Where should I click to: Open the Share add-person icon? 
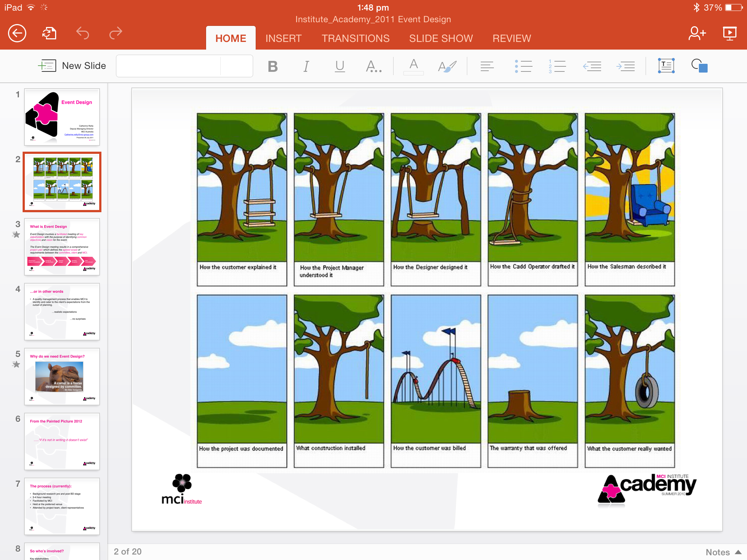click(697, 34)
